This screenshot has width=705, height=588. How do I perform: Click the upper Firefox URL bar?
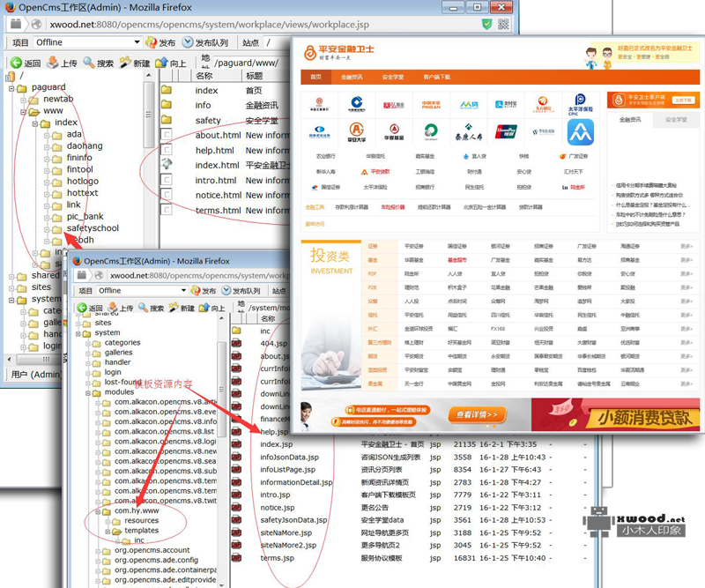click(263, 25)
